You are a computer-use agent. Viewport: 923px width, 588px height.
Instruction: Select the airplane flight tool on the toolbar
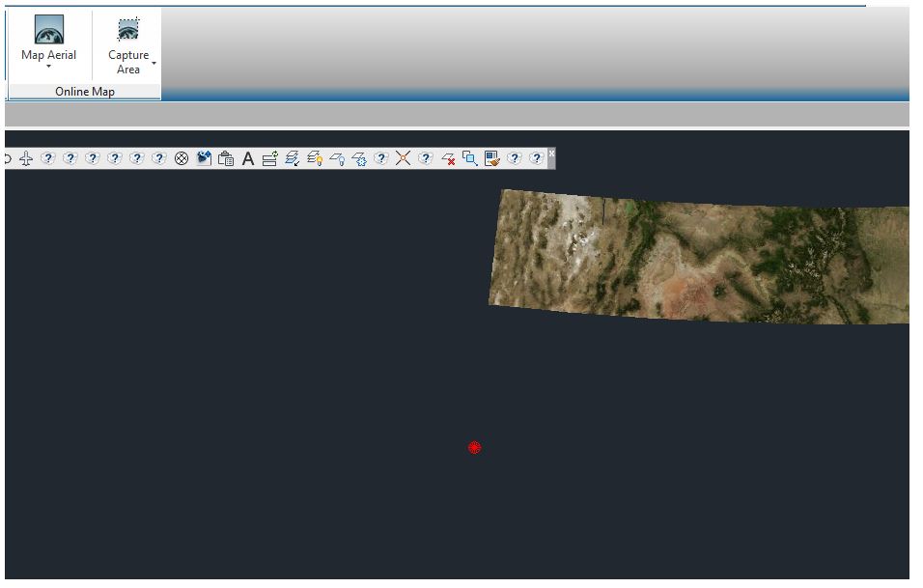click(x=25, y=158)
